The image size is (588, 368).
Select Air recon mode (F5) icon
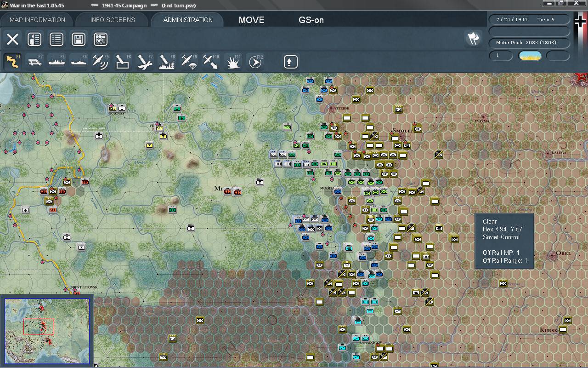[101, 62]
